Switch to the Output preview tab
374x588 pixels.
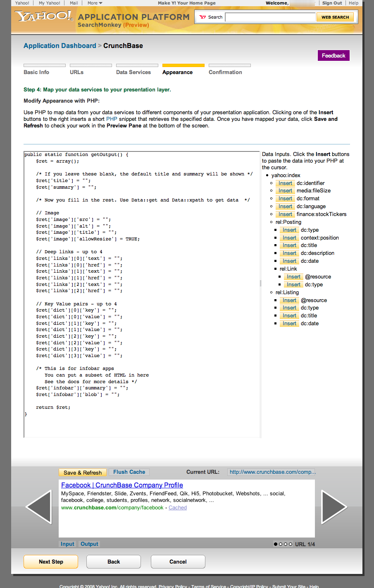coord(89,544)
